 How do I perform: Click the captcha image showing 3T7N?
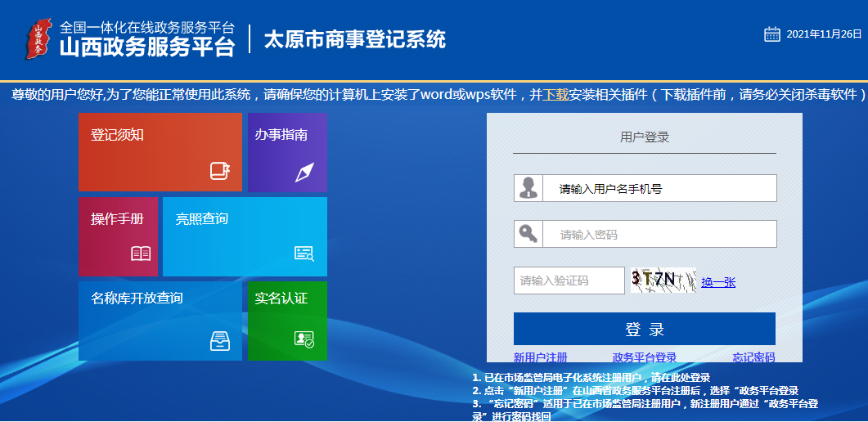663,281
